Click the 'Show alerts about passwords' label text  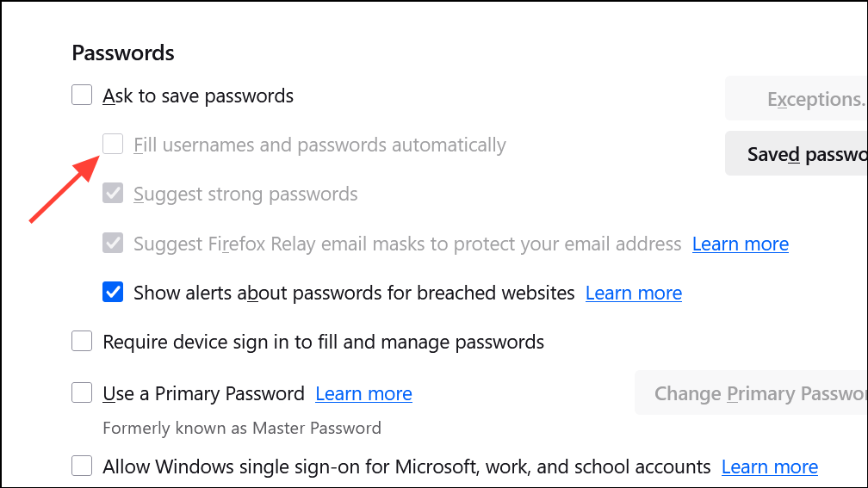[x=353, y=293]
